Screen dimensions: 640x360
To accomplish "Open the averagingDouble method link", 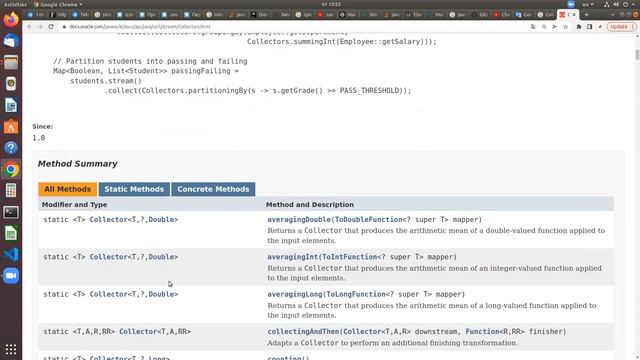I will [299, 220].
